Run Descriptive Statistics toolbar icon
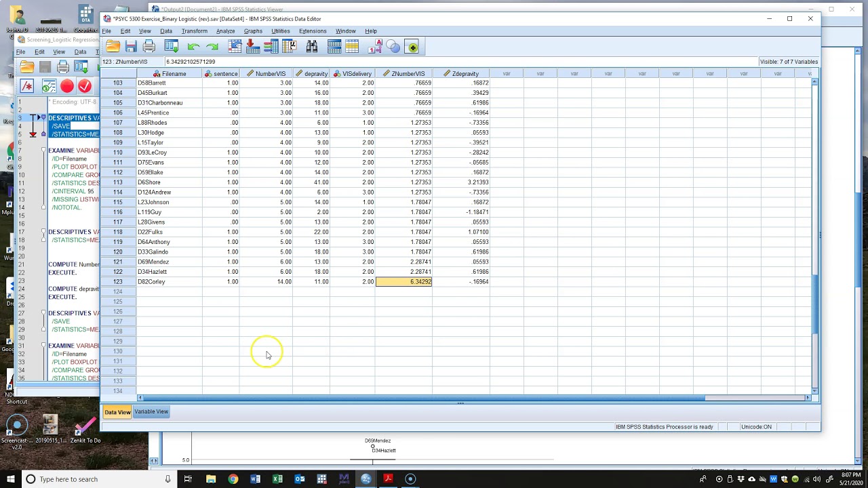The image size is (868, 488). (289, 47)
